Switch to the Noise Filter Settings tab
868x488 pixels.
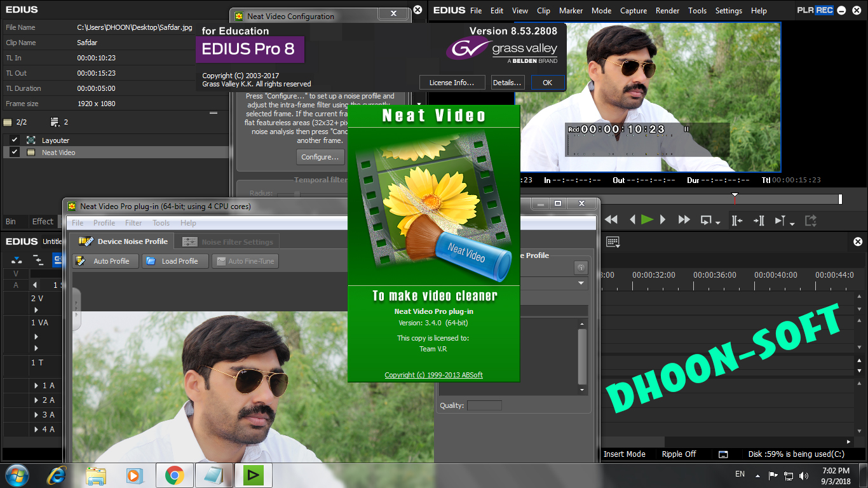pos(227,241)
